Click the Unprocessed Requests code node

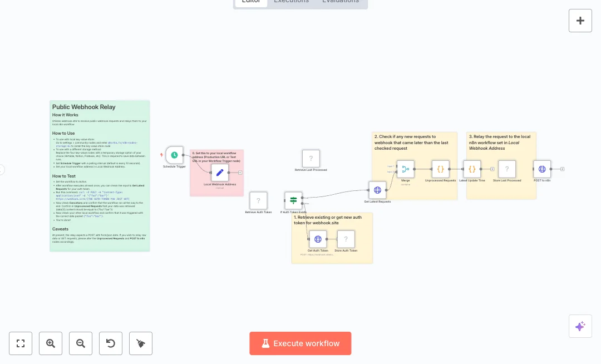(440, 169)
